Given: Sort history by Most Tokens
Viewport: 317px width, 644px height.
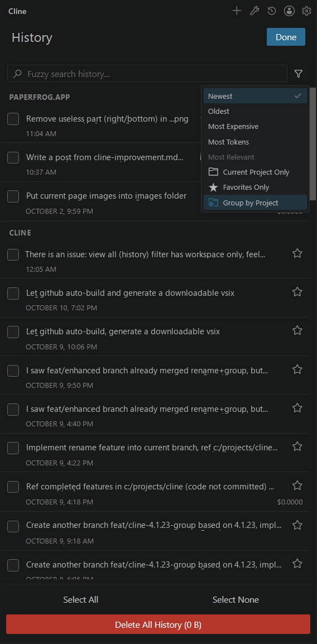Looking at the screenshot, I should tap(255, 142).
